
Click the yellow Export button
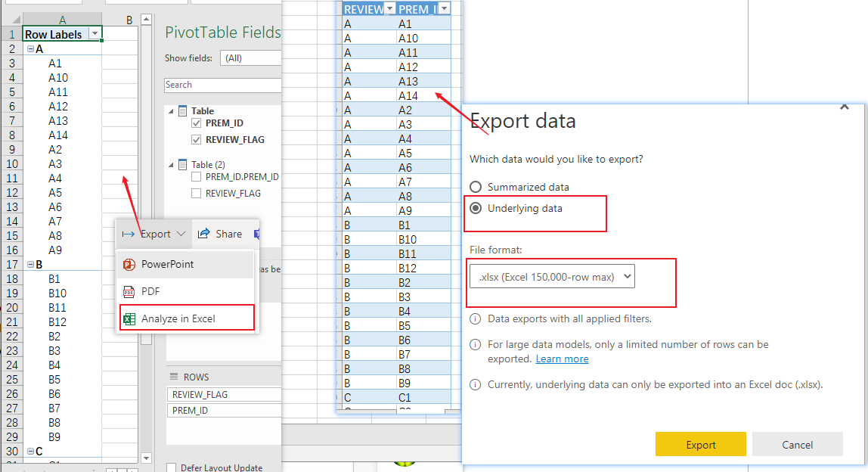[700, 444]
